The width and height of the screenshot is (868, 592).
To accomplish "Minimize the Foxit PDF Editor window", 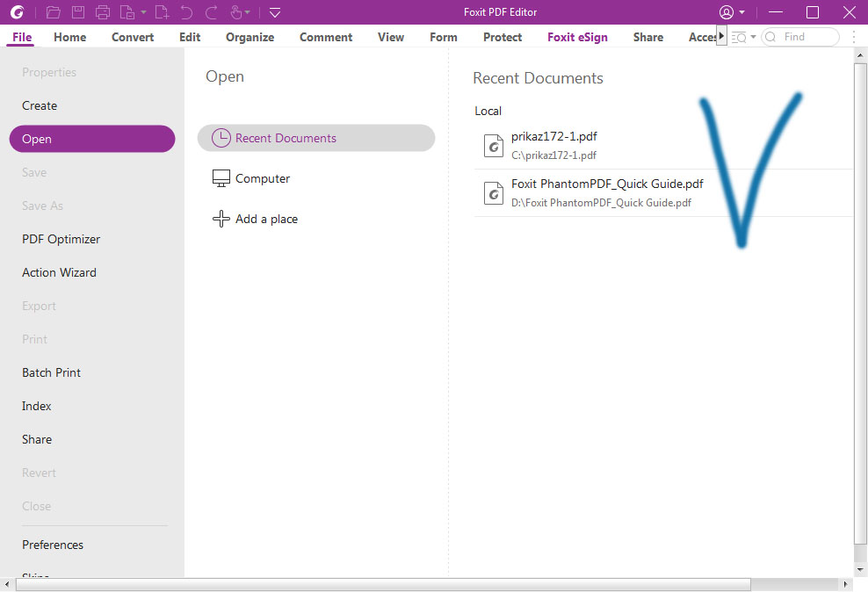I will (776, 11).
